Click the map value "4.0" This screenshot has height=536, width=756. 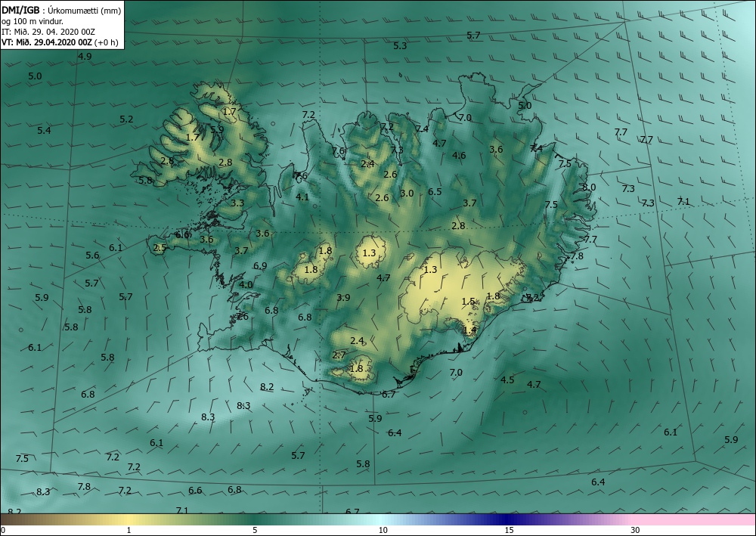(246, 285)
